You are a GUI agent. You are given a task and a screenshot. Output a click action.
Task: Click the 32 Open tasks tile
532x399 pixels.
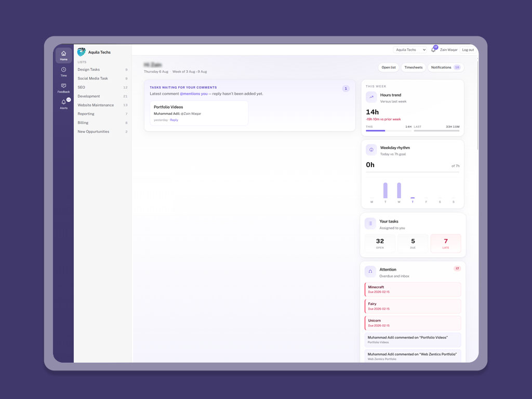380,243
